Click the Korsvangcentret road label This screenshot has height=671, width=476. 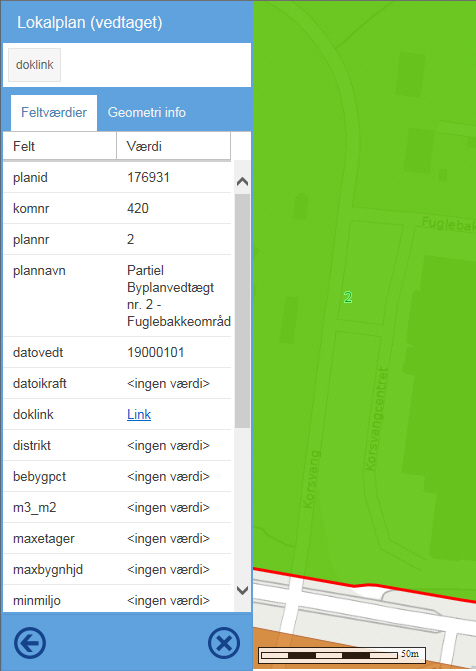tap(377, 419)
